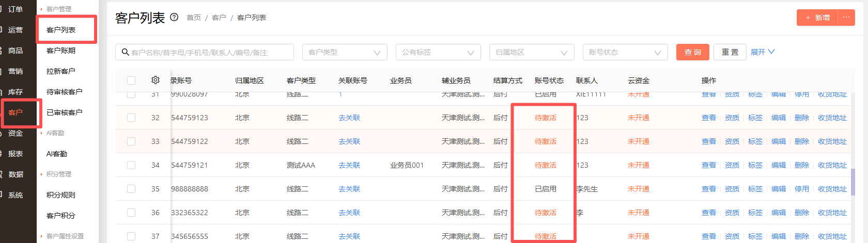868x243 pixels.
Task: Collapse the 客户管理 menu group
Action: [x=59, y=9]
